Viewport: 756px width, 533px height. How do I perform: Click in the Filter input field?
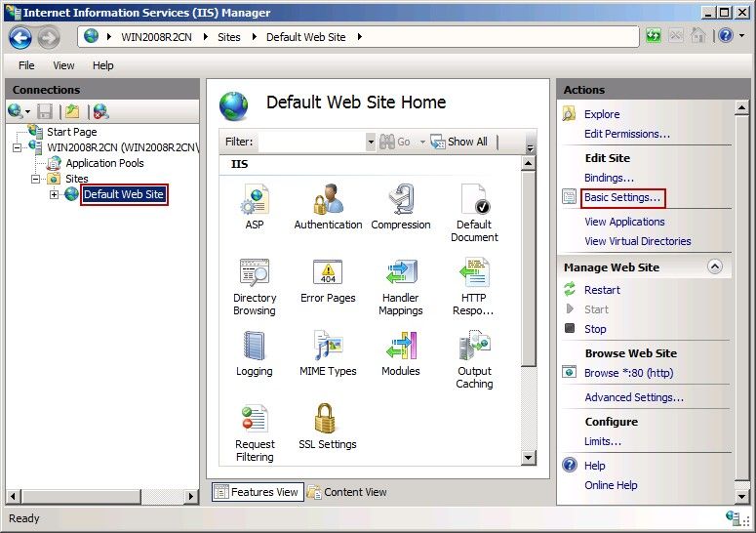[x=311, y=142]
